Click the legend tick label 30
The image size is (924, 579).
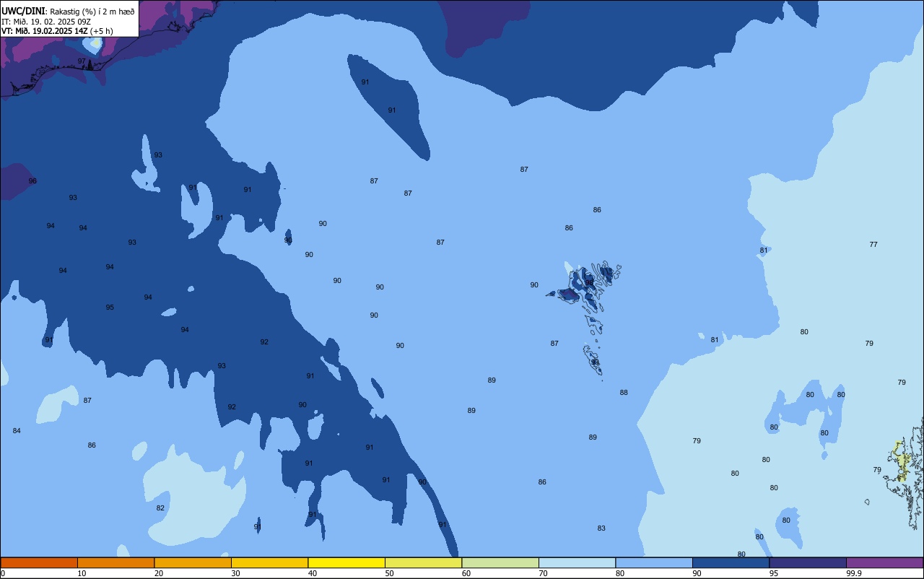[x=235, y=573]
